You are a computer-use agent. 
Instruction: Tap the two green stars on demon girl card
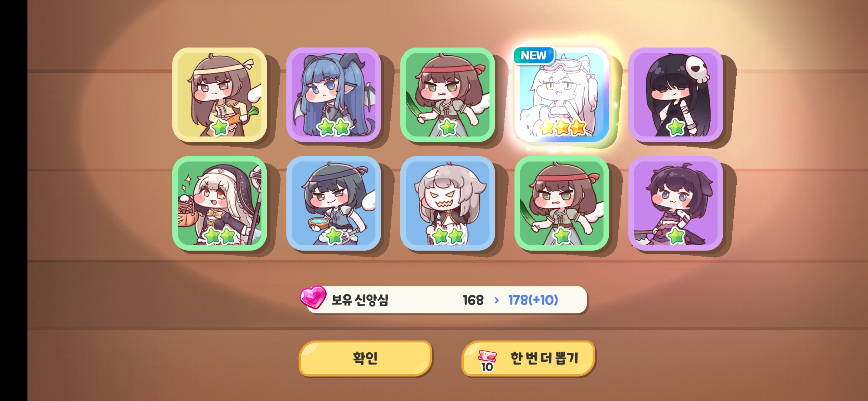(333, 127)
